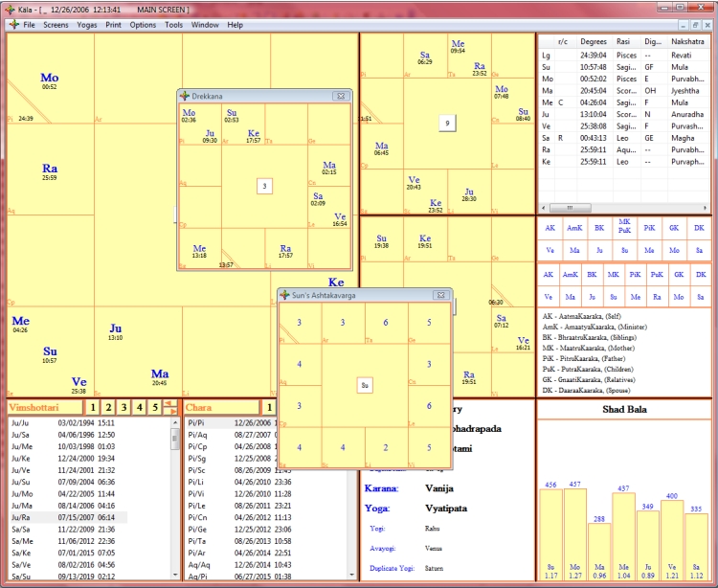Viewport: 718px width, 588px height.
Task: Open the Help menu
Action: tap(235, 25)
